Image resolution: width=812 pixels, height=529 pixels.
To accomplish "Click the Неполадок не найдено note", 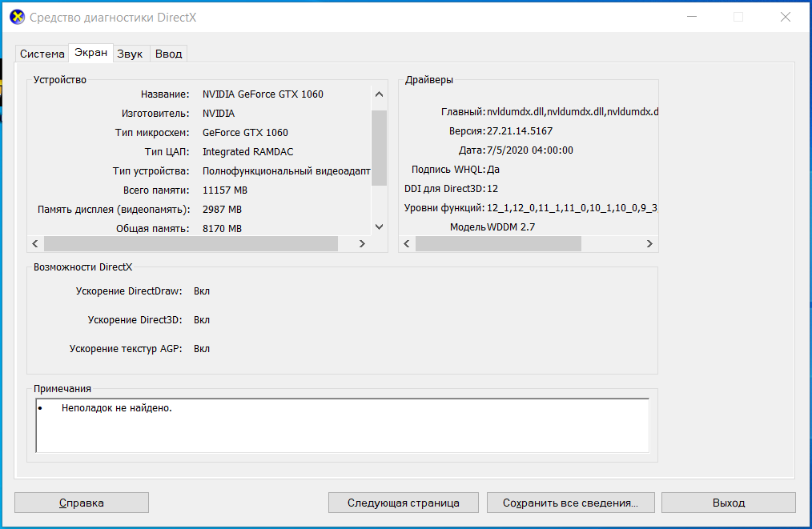I will point(117,408).
